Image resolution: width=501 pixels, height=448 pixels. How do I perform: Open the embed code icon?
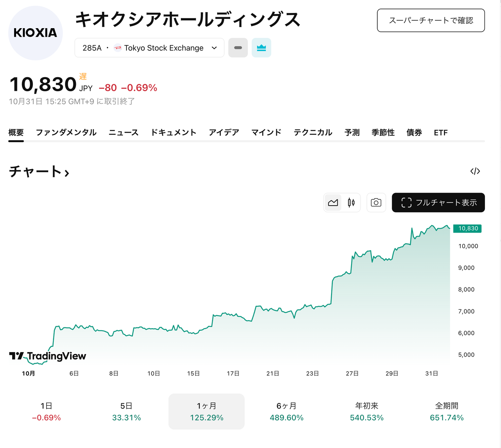(x=475, y=171)
